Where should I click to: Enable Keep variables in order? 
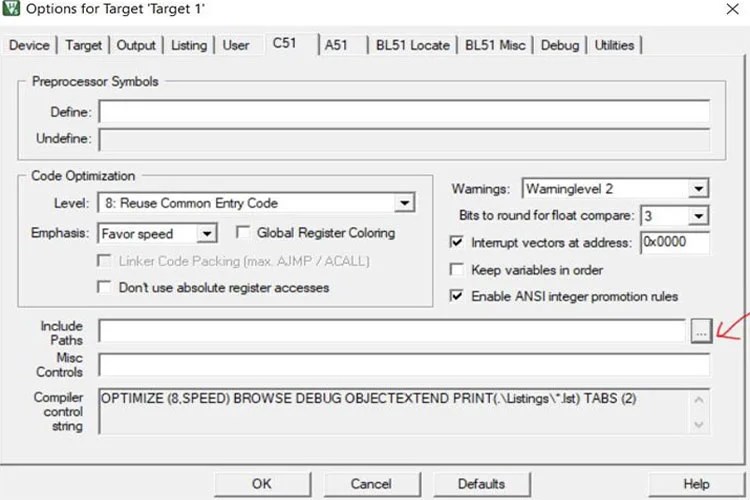(x=457, y=270)
